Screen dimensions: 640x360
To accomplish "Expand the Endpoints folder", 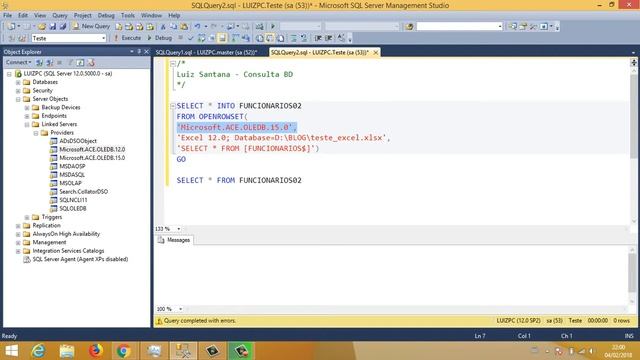I will tap(27, 116).
